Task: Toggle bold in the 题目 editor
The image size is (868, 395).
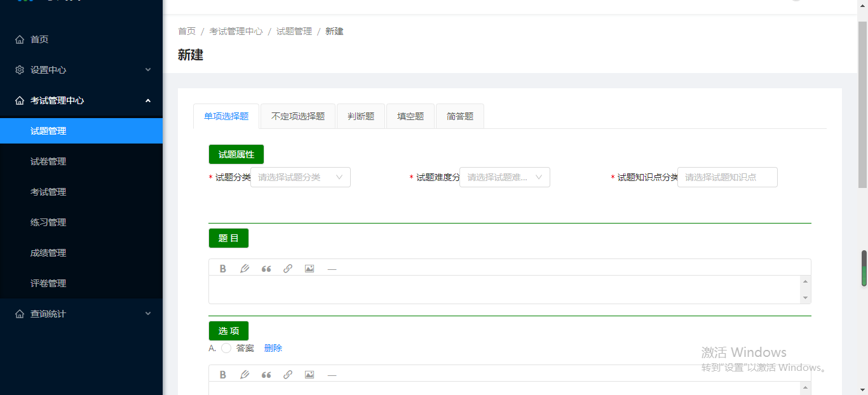Action: click(223, 269)
